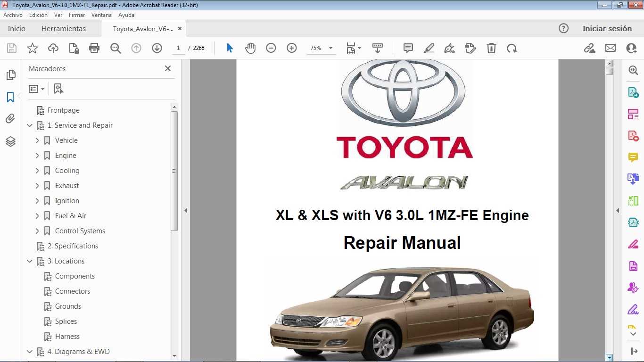Click the trash delete icon
Image resolution: width=644 pixels, height=362 pixels.
(491, 48)
